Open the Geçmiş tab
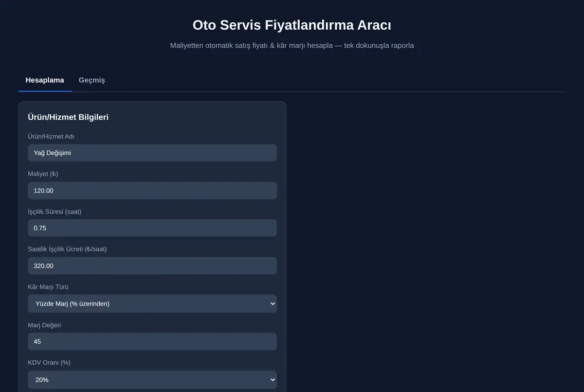The image size is (584, 392). [92, 80]
